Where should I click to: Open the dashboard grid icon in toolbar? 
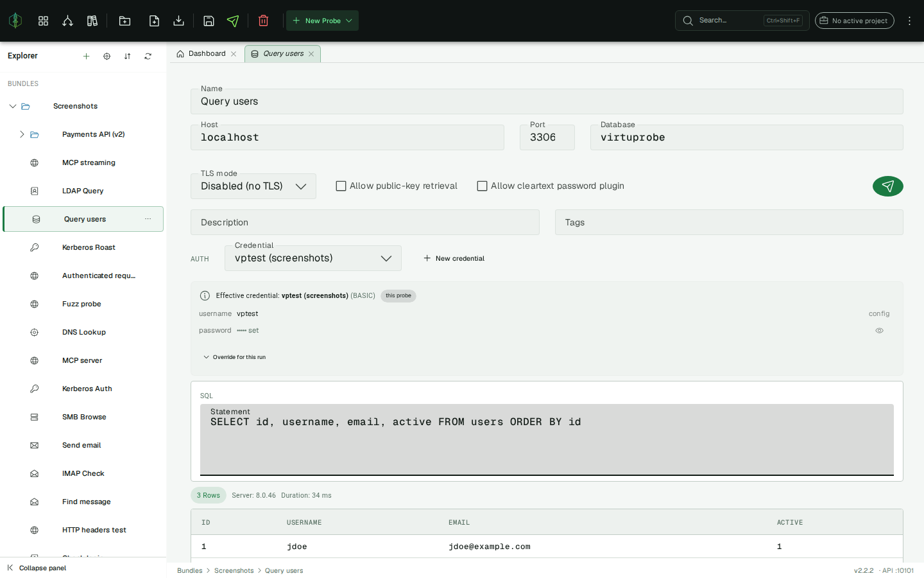(43, 21)
